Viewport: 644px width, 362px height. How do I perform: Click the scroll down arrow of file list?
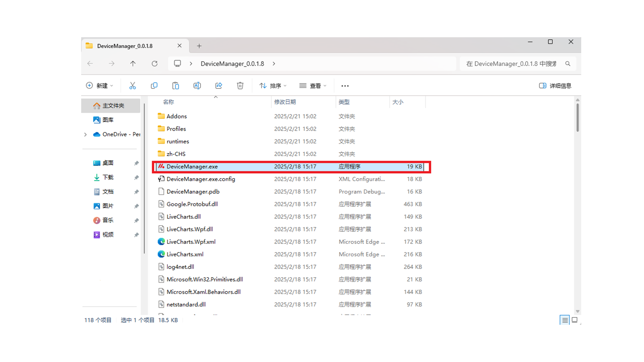tap(578, 311)
